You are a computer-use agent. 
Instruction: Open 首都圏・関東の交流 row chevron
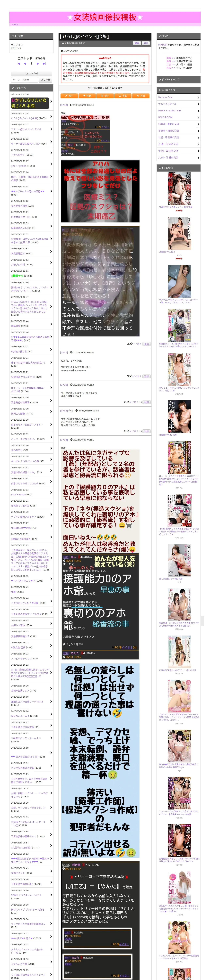pos(198,131)
